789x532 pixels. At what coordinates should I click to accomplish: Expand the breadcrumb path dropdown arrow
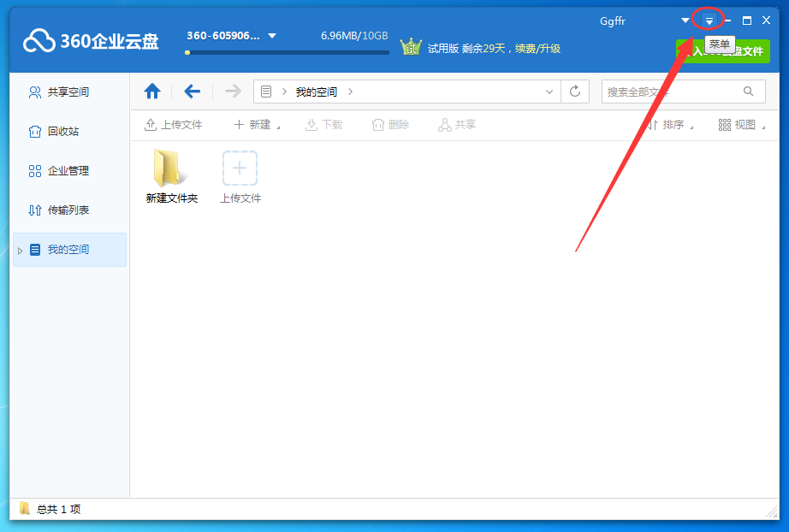click(x=549, y=91)
